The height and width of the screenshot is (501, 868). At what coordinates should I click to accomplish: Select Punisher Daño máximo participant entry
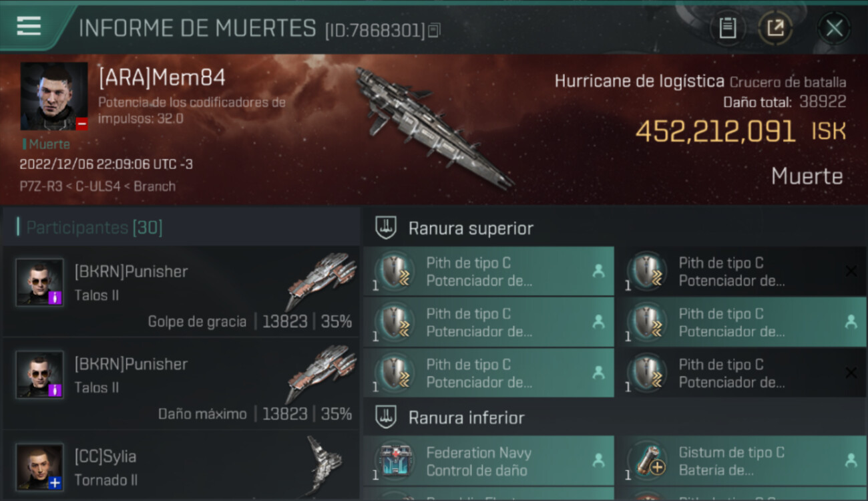(181, 383)
